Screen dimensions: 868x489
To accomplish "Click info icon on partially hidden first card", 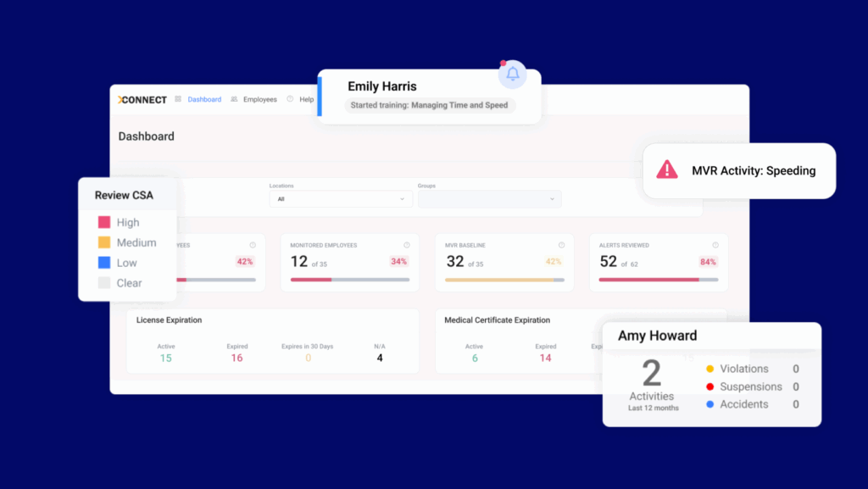I will coord(253,245).
